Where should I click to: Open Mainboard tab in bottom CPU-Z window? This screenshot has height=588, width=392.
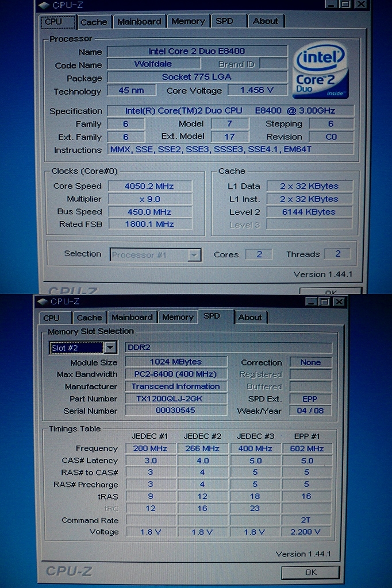tap(132, 317)
